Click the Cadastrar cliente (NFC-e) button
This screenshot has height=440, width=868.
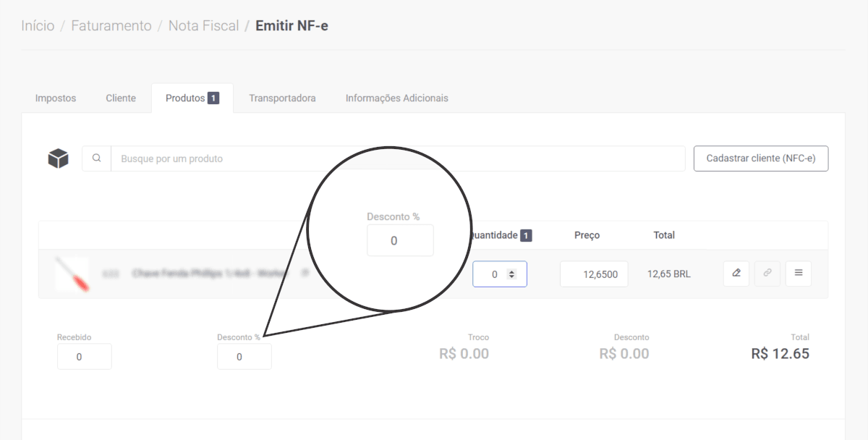(x=761, y=158)
